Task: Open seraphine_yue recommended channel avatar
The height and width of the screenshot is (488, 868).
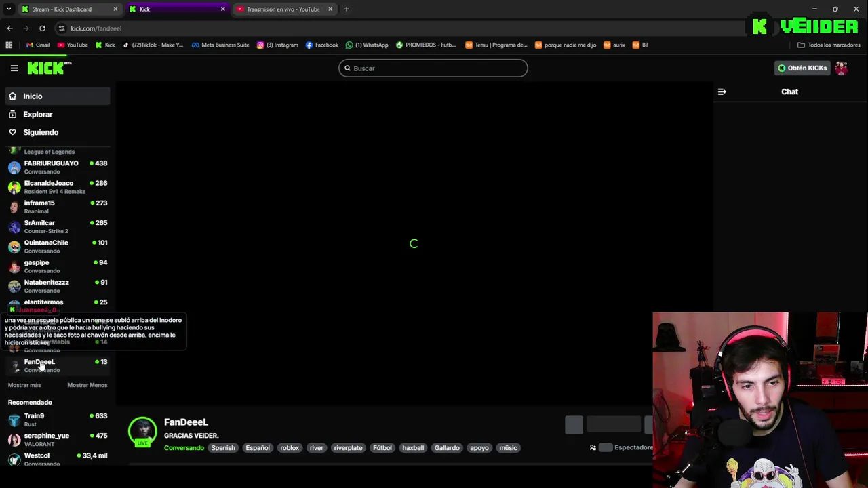Action: pos(14,440)
